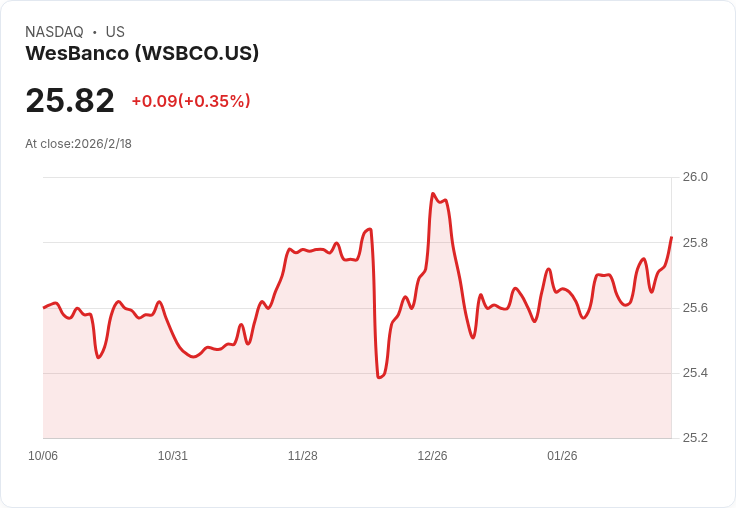Click the 10/06 date label on axis

click(x=43, y=456)
